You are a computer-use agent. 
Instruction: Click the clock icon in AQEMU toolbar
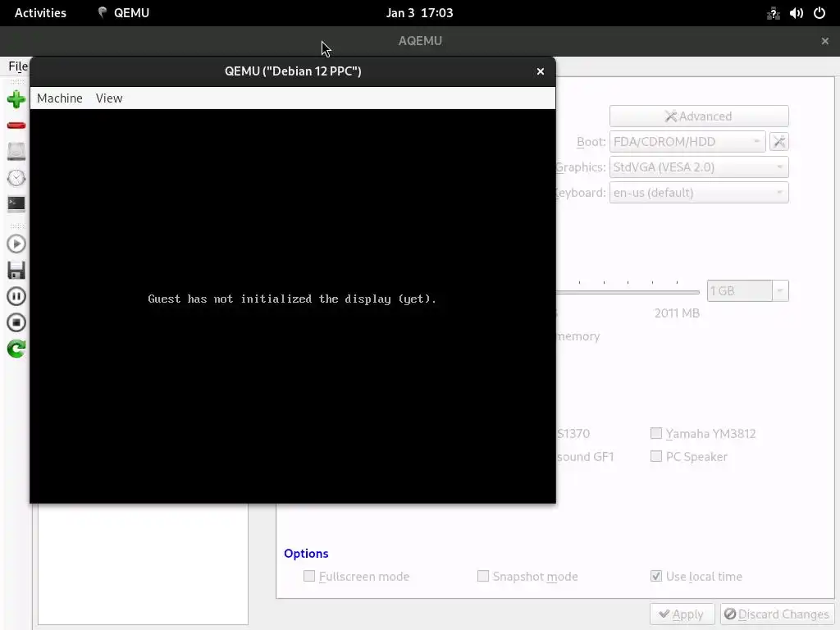(16, 177)
